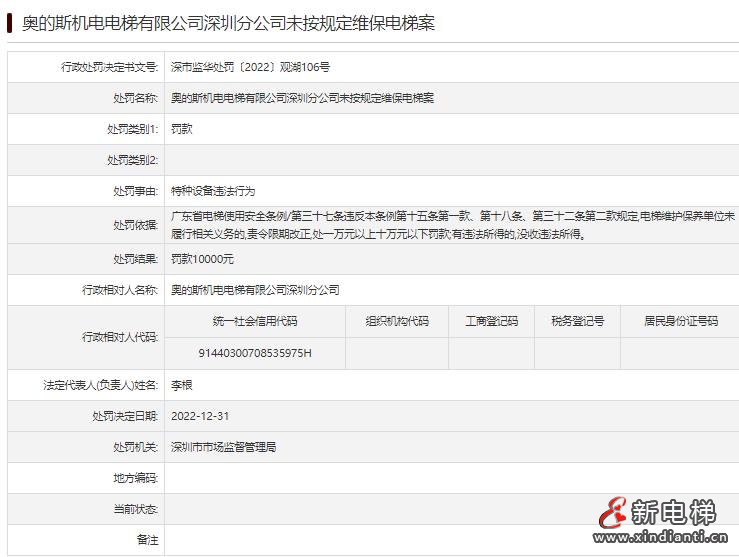The image size is (739, 557).
Task: Click the red 新电梯 logo icon
Action: [610, 514]
